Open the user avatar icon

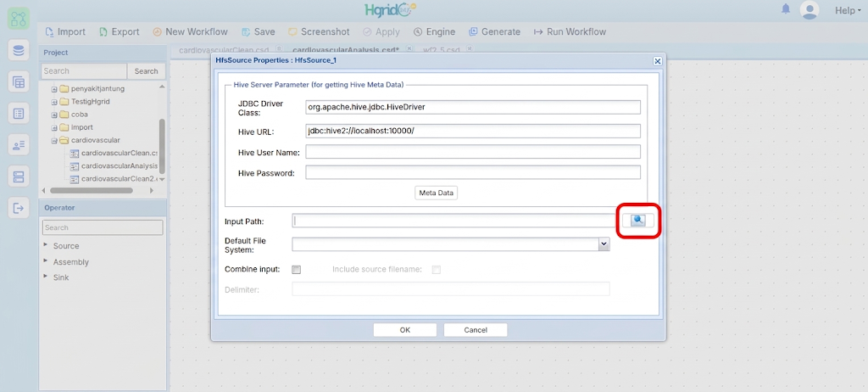810,10
